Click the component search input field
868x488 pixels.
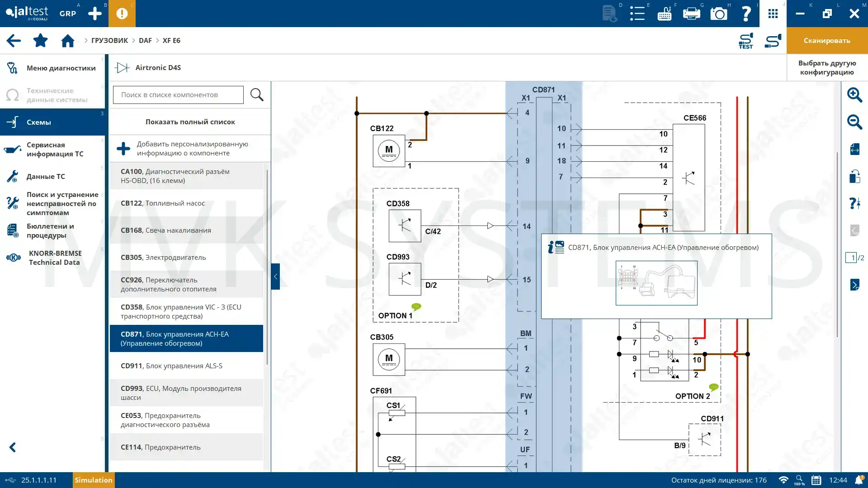[178, 95]
